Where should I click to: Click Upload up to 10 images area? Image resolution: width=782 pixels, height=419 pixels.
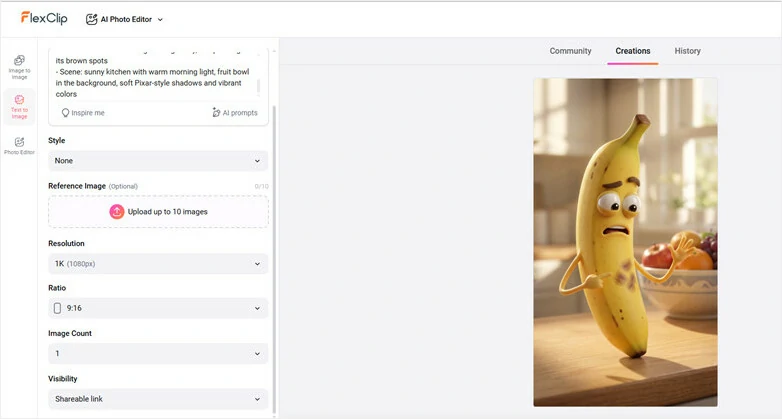158,212
